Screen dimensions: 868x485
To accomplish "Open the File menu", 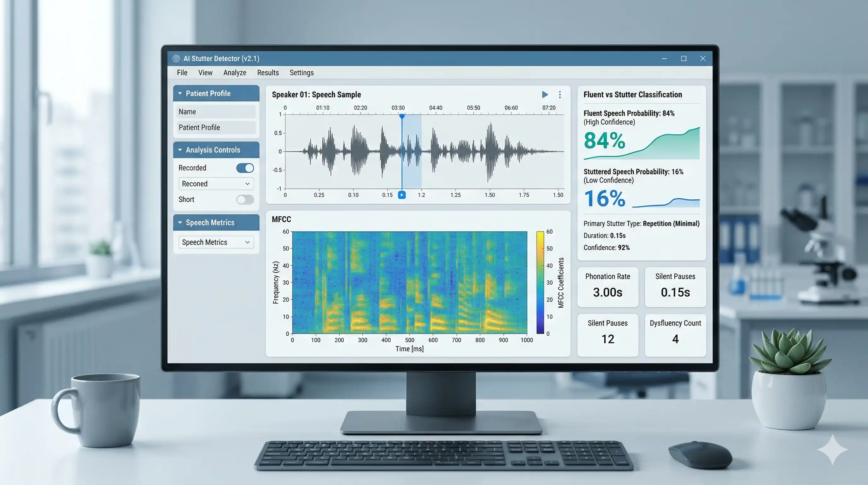I will pyautogui.click(x=182, y=73).
